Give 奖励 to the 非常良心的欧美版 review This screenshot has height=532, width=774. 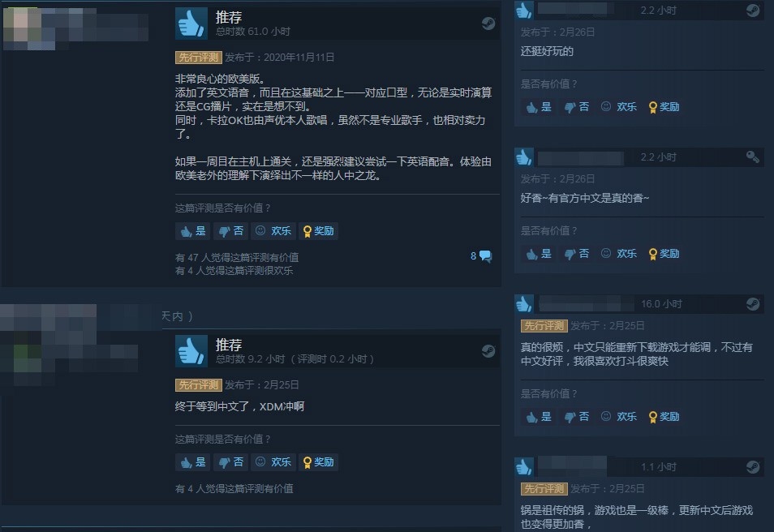click(318, 231)
